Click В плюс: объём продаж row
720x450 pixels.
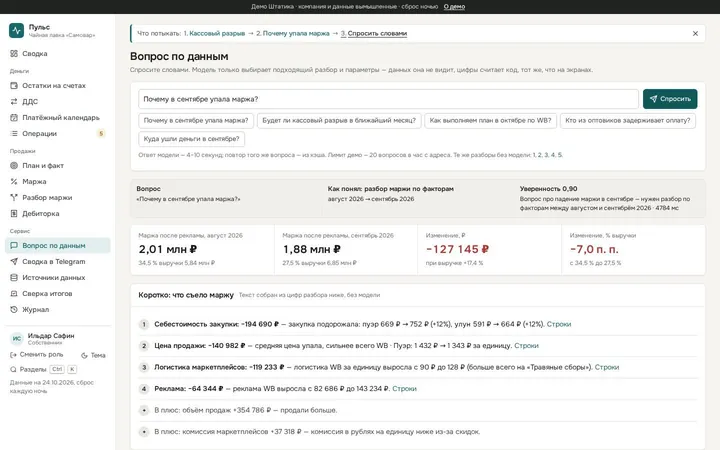click(x=417, y=410)
